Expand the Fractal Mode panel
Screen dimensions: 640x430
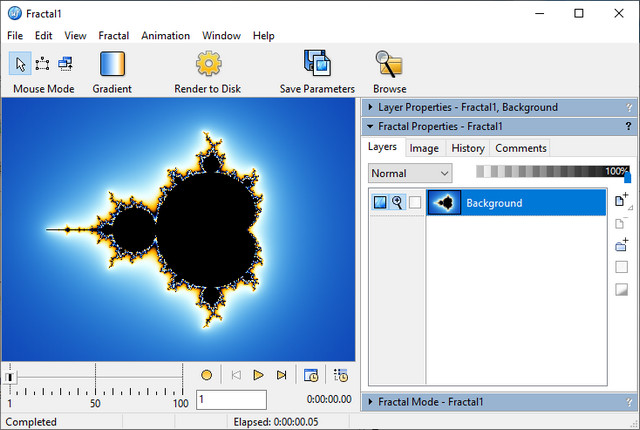click(x=371, y=402)
